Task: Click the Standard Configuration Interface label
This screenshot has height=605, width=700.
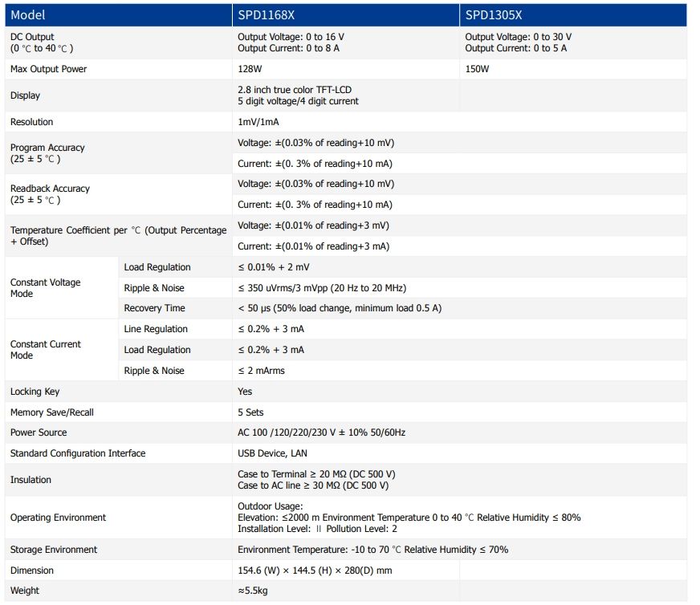Action: [x=78, y=453]
